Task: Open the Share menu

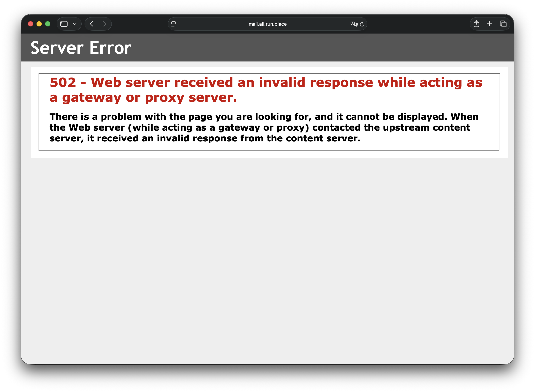Action: [476, 24]
